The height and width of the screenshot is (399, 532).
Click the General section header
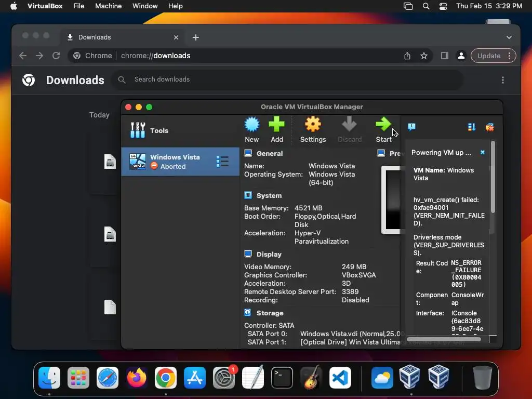pyautogui.click(x=270, y=153)
